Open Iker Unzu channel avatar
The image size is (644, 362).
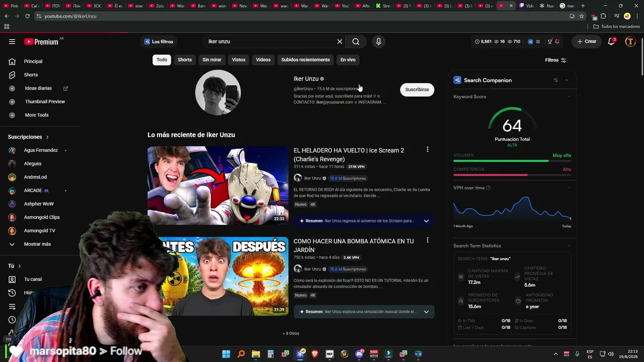click(x=218, y=93)
